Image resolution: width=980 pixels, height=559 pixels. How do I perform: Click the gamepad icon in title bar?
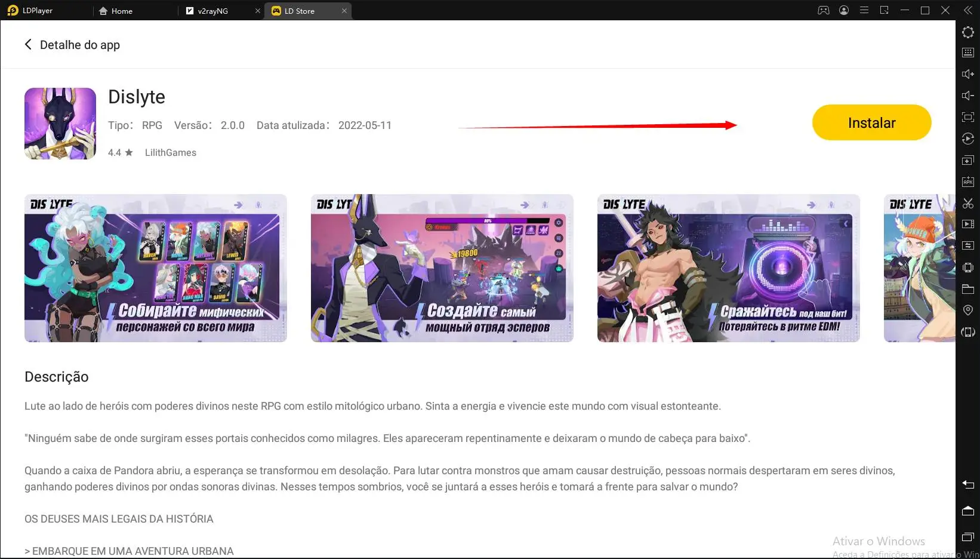(824, 10)
